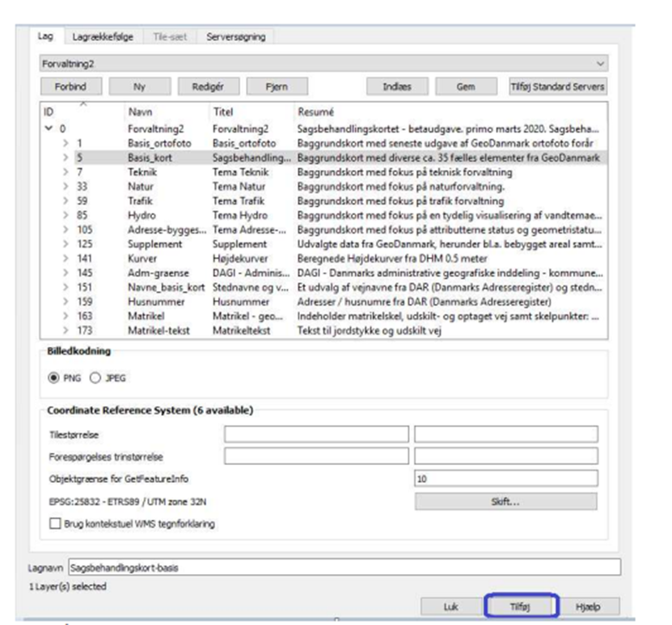Click the first Tilestørrelse input field
This screenshot has width=672, height=625.
316,434
